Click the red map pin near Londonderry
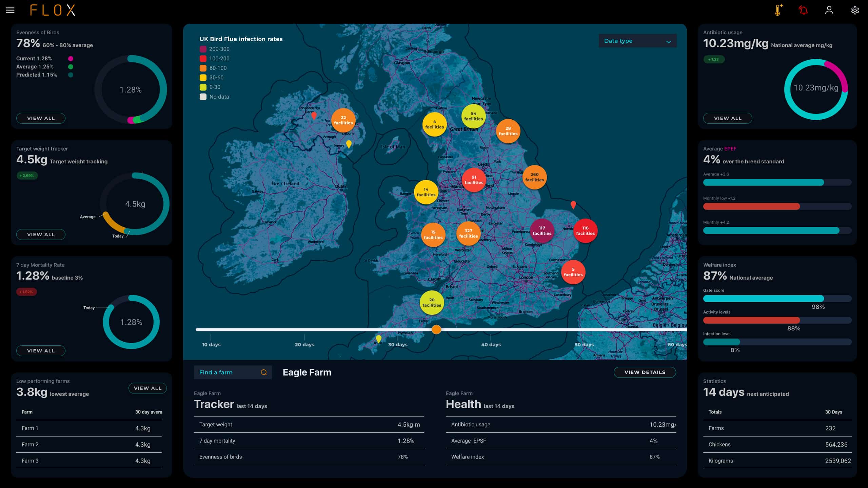The height and width of the screenshot is (488, 868). (314, 116)
